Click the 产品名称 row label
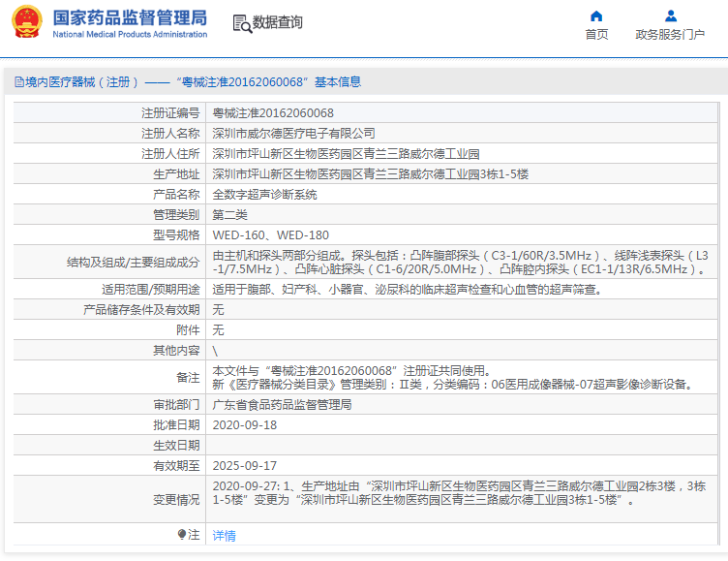Viewport: 728px width, 561px height. [176, 195]
